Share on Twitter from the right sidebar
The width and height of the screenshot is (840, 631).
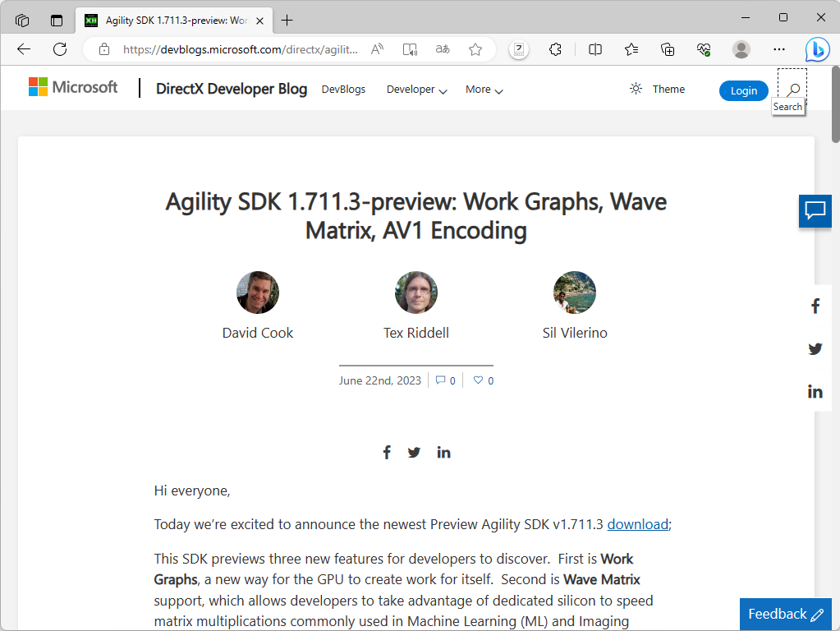815,349
